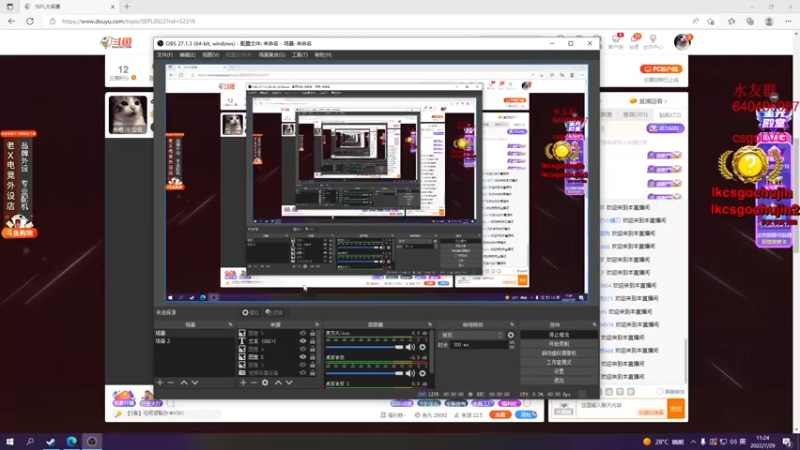The image size is (800, 450).
Task: Toggle lock on first image source
Action: point(312,333)
